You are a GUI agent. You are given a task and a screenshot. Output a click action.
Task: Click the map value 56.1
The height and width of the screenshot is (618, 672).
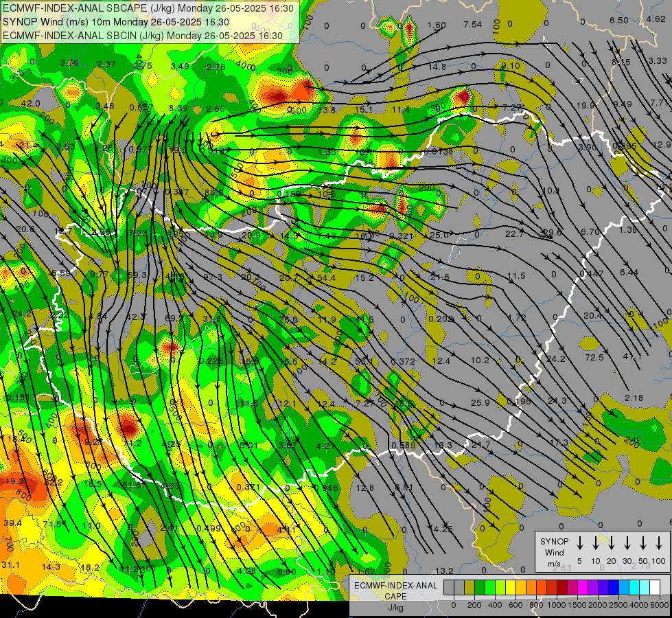point(364,361)
